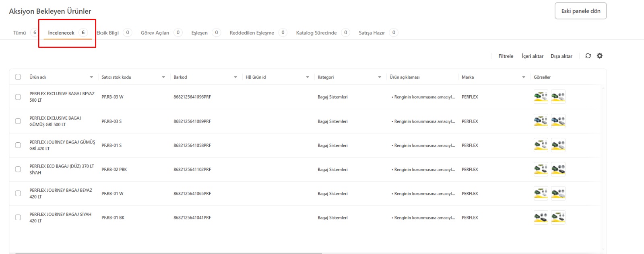Click the Dışa aktar link

[561, 56]
